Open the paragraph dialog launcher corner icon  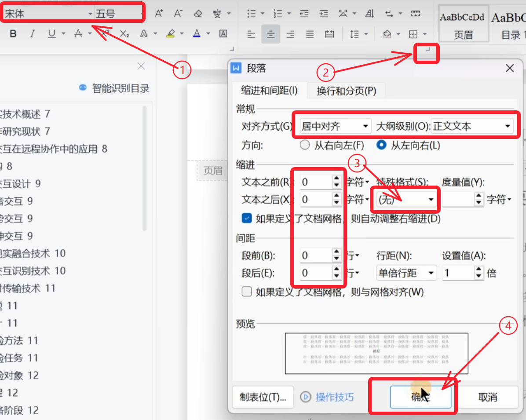click(x=428, y=49)
